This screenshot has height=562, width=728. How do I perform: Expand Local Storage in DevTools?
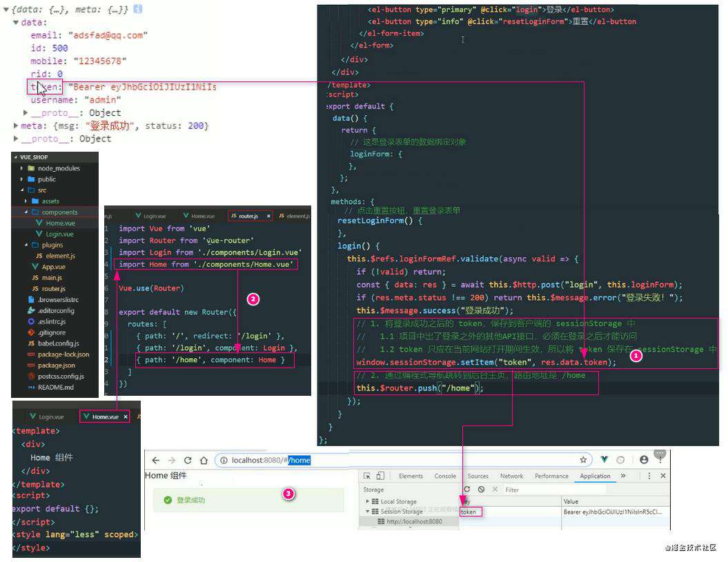[368, 501]
